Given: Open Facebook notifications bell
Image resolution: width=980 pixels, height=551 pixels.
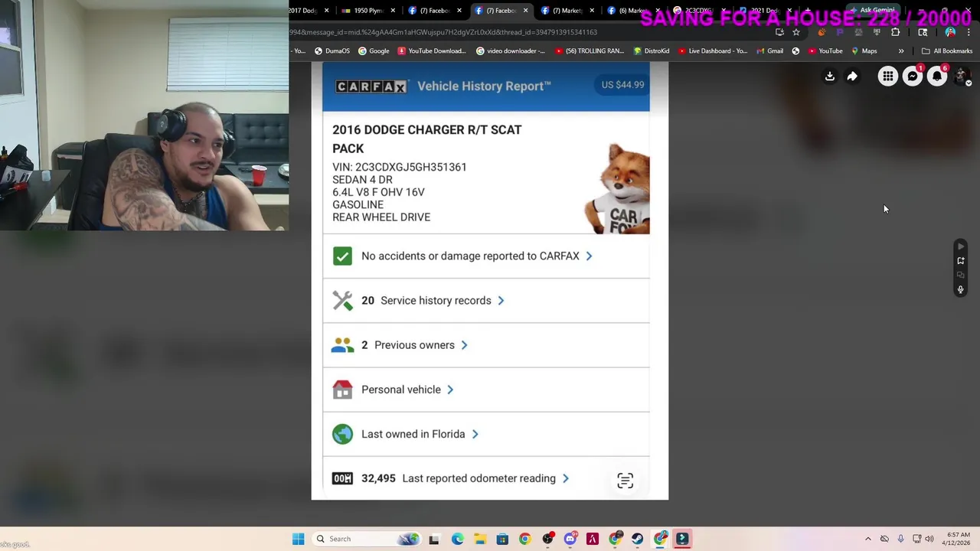Looking at the screenshot, I should 937,77.
